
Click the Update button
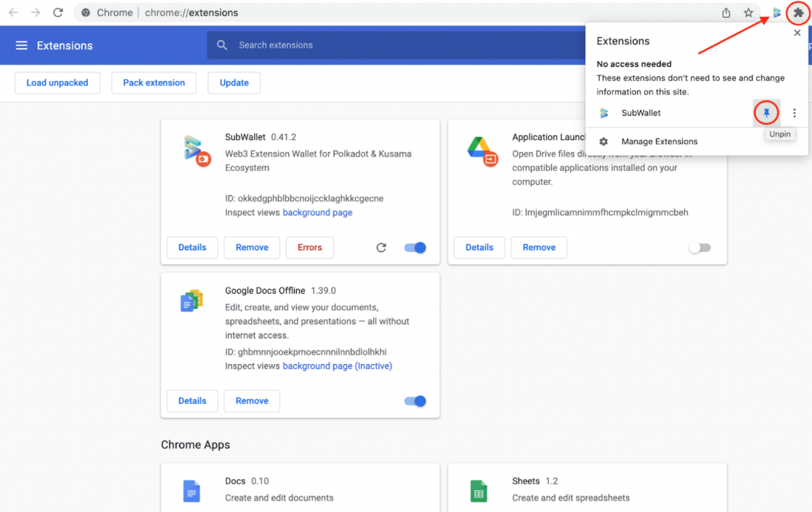(x=234, y=82)
